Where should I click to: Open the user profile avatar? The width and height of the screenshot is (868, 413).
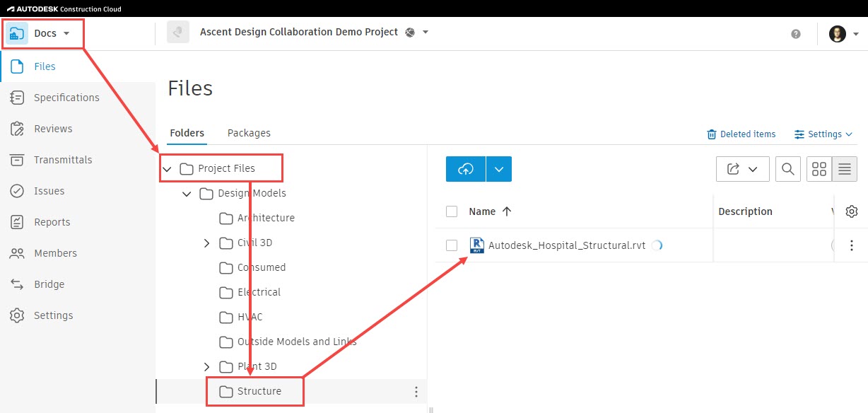click(x=838, y=33)
